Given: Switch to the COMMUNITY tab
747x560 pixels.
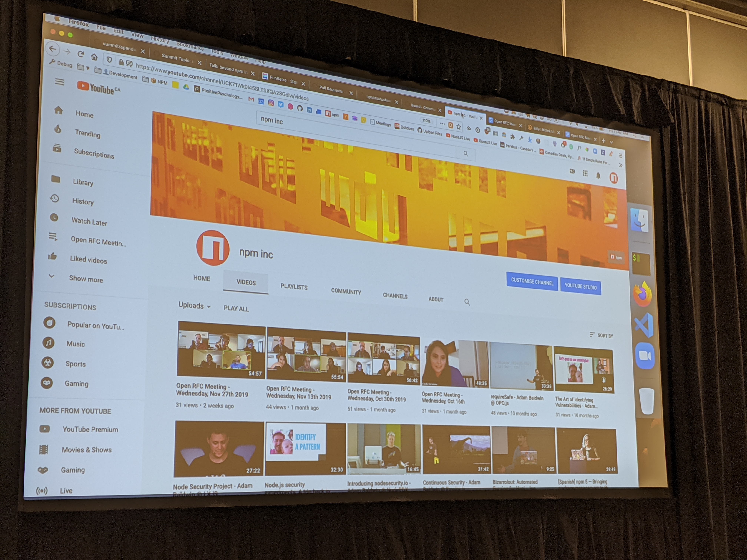Looking at the screenshot, I should [x=346, y=291].
